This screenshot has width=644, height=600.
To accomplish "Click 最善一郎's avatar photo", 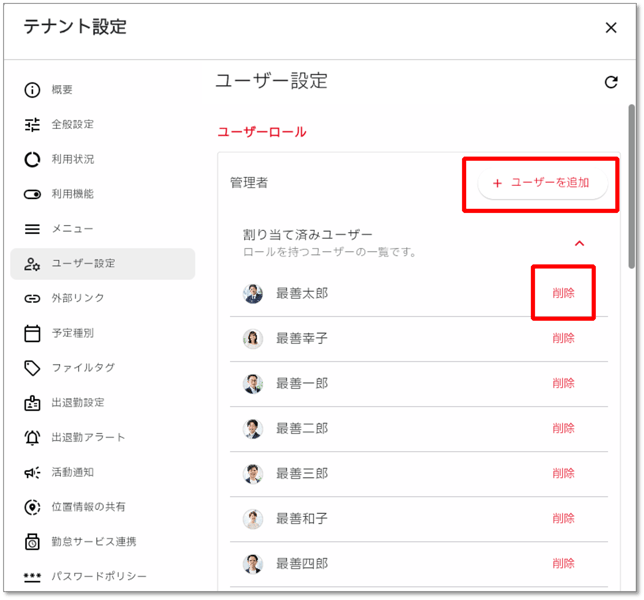I will click(x=253, y=384).
